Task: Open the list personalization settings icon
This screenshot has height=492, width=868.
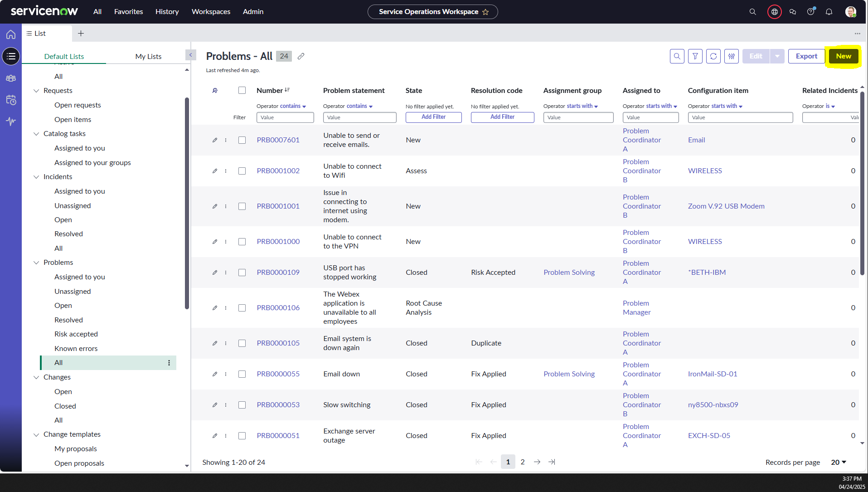Action: [731, 56]
